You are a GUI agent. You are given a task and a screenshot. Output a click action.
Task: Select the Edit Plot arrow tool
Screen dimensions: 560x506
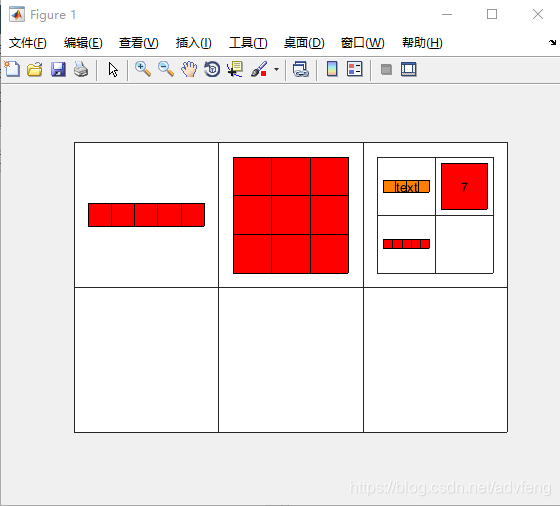113,69
